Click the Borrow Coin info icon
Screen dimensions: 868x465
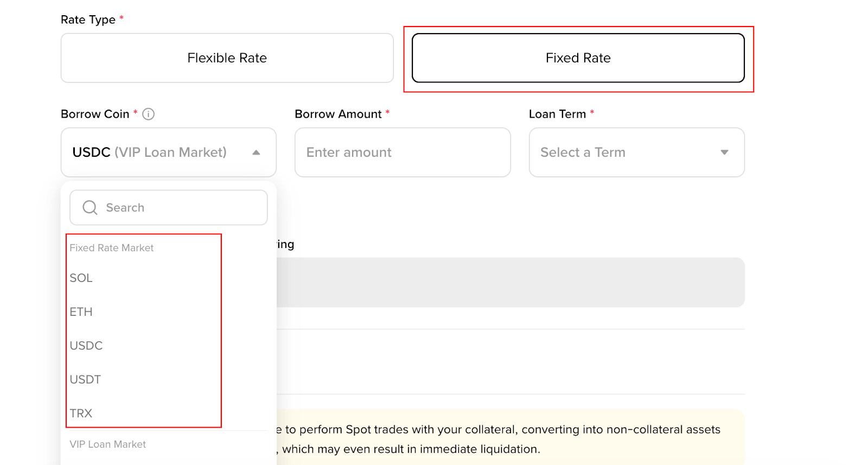148,114
